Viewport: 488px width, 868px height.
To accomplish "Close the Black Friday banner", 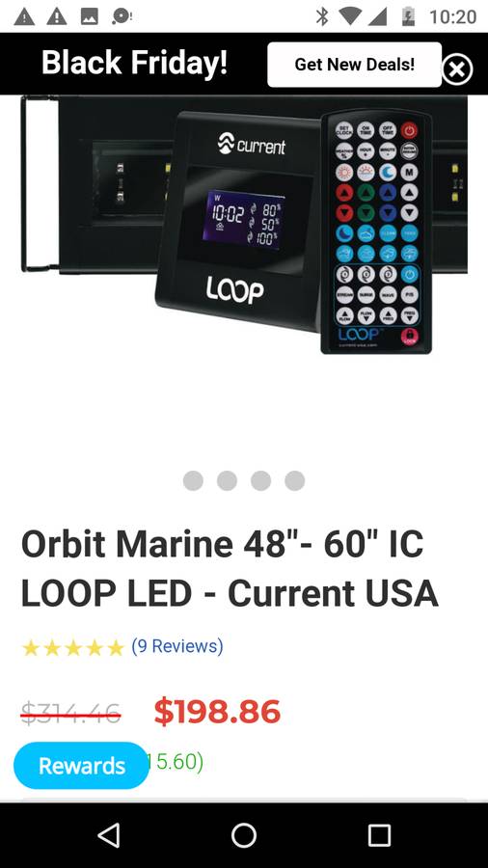I will click(x=456, y=69).
